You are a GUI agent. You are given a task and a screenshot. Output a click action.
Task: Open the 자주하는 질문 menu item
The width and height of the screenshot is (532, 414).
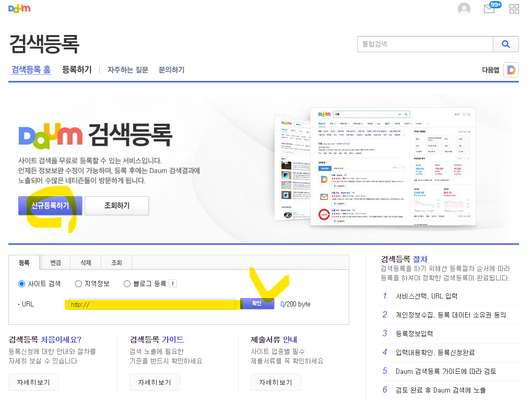pos(127,69)
